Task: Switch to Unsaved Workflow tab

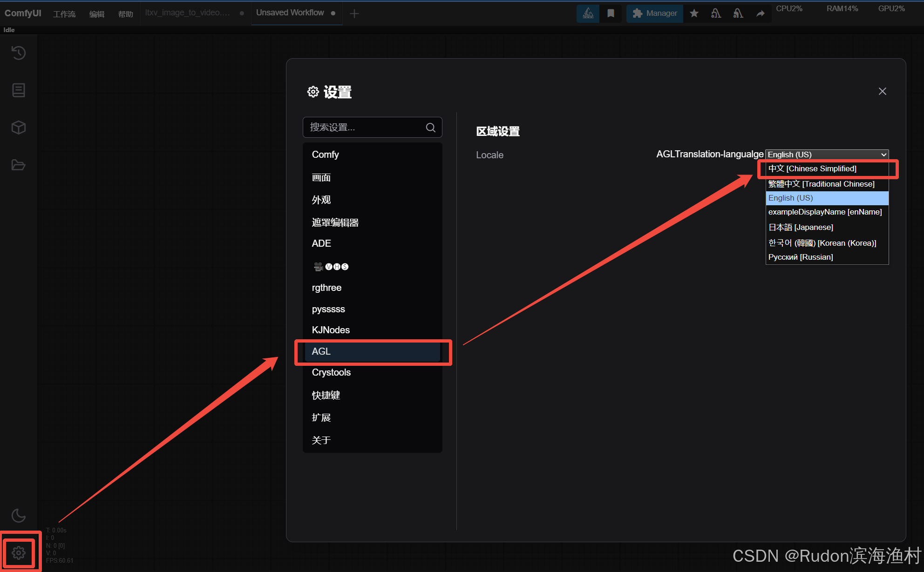Action: point(290,13)
